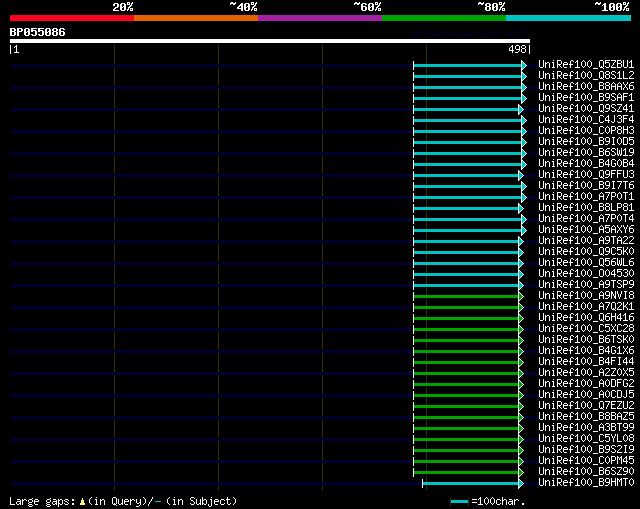Select the cyan ~100% identity color segment

(x=569, y=18)
